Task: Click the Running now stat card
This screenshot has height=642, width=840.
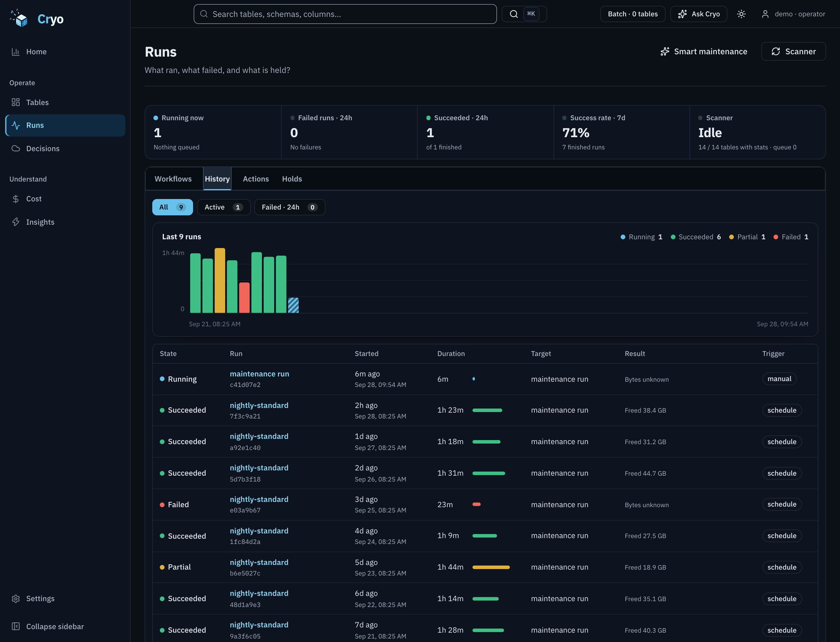Action: pyautogui.click(x=213, y=132)
